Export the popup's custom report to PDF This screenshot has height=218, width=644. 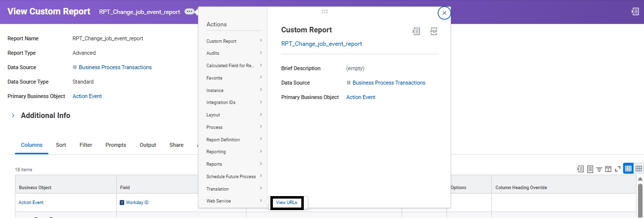(x=433, y=31)
